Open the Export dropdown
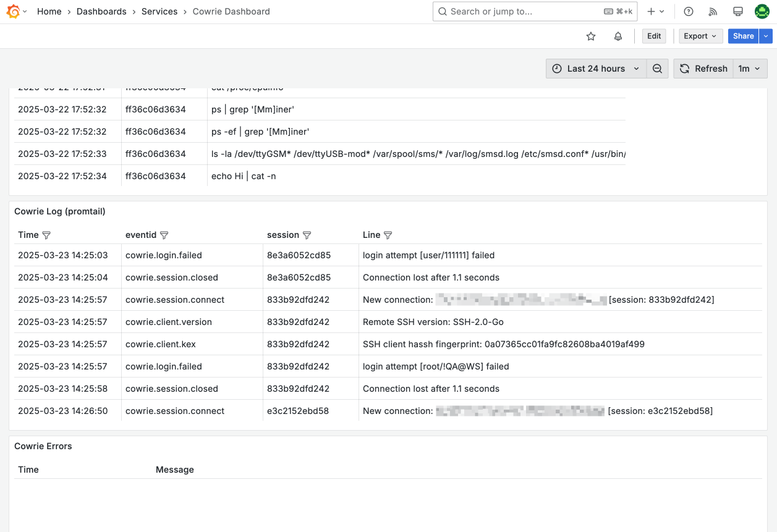 tap(701, 36)
